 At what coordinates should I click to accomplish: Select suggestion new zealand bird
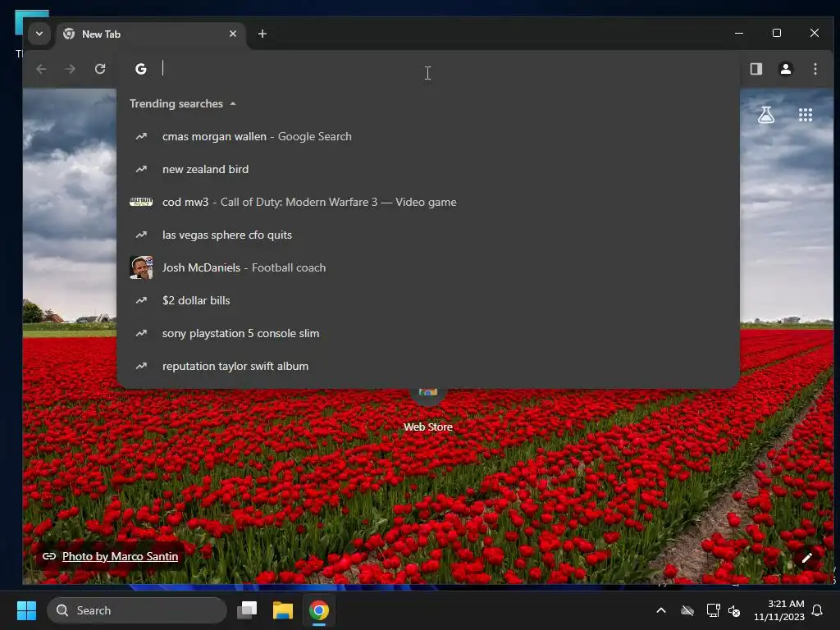pos(428,169)
